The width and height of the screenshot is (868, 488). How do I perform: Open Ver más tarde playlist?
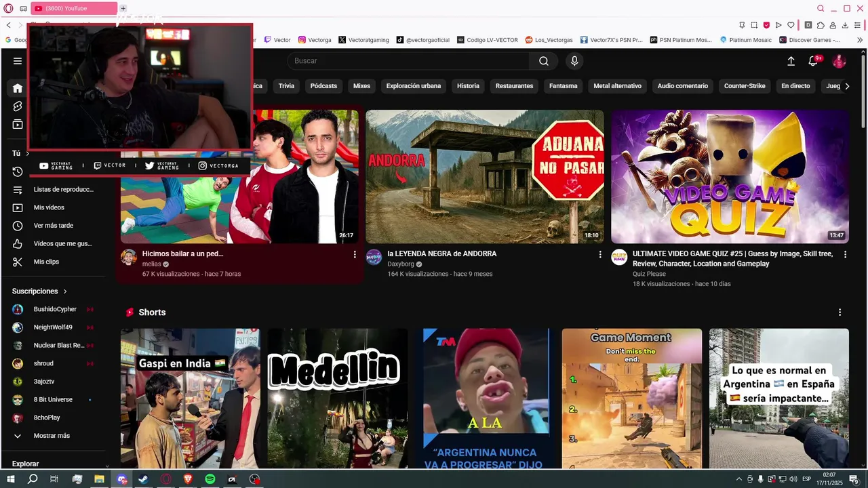(54, 226)
